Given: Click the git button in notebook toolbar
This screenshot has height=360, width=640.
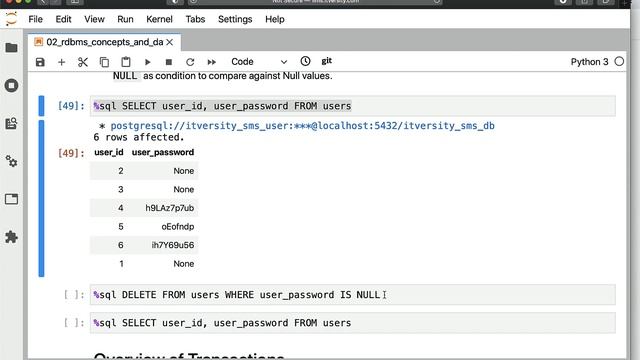Looking at the screenshot, I should pos(327,61).
